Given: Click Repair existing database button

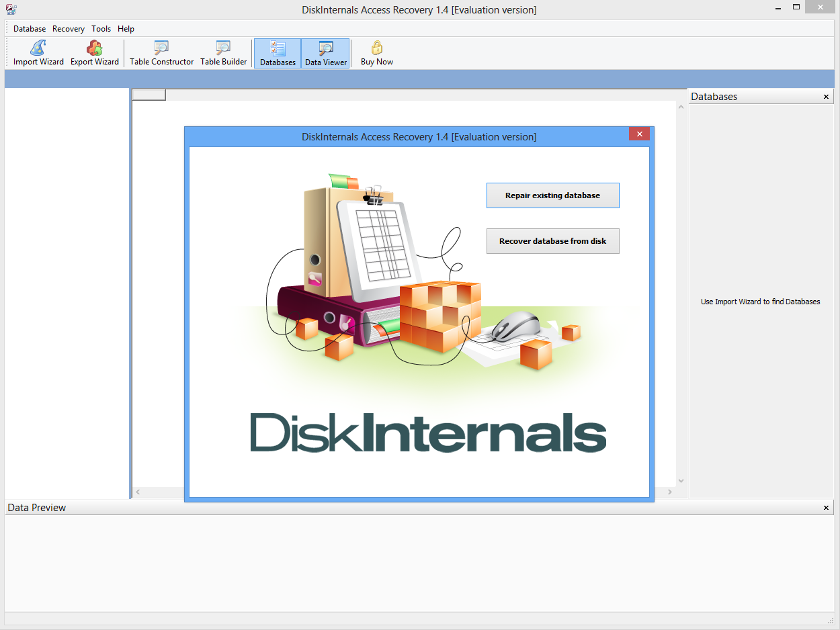Looking at the screenshot, I should pyautogui.click(x=552, y=195).
